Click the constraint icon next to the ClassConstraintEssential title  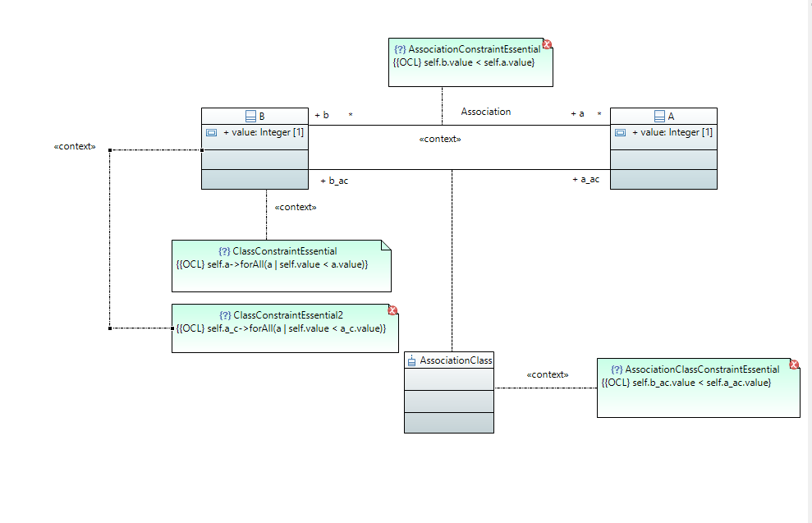point(224,251)
